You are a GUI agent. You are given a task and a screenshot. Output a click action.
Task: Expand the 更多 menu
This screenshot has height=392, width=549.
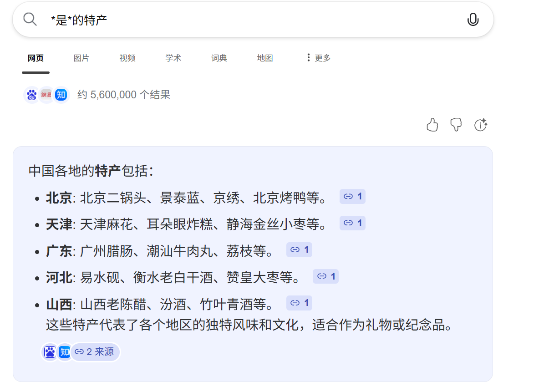pyautogui.click(x=319, y=58)
